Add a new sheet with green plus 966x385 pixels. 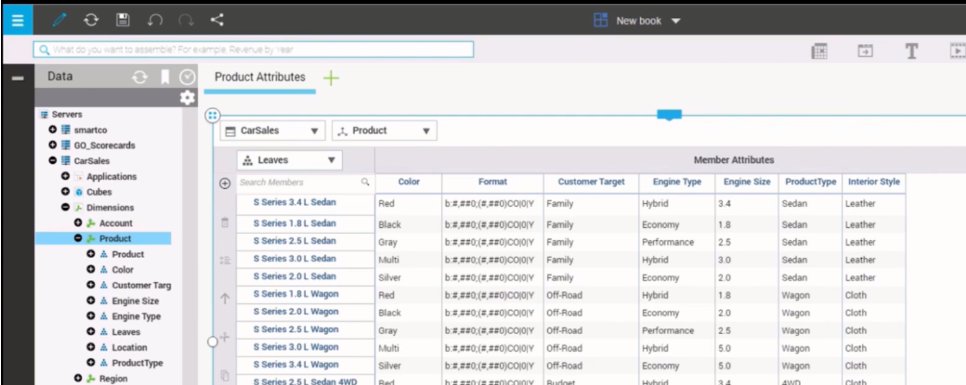pyautogui.click(x=331, y=78)
